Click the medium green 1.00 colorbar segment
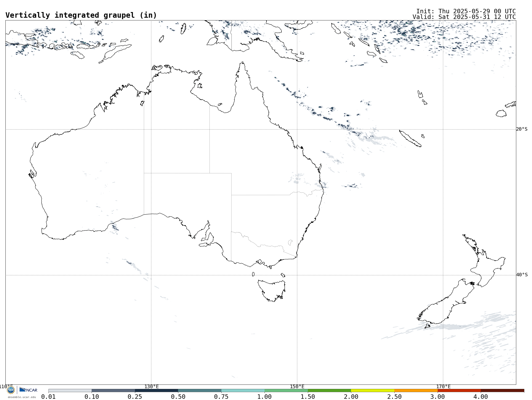The width and height of the screenshot is (532, 400). pos(286,391)
